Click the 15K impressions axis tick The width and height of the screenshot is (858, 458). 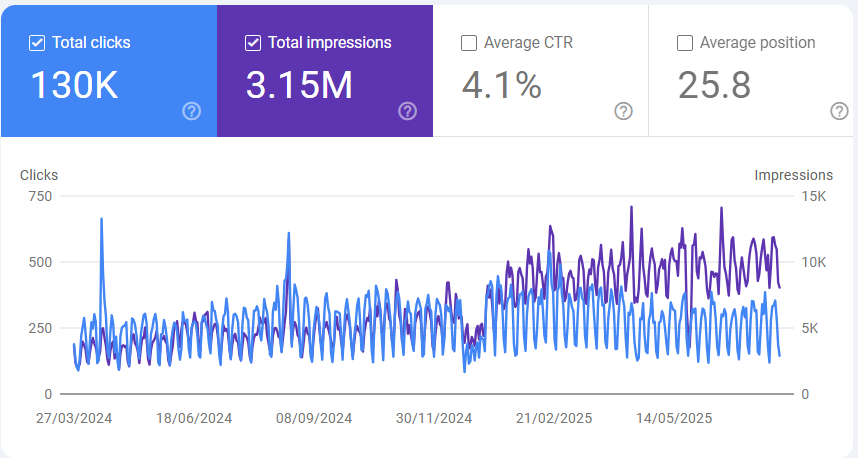[x=814, y=196]
